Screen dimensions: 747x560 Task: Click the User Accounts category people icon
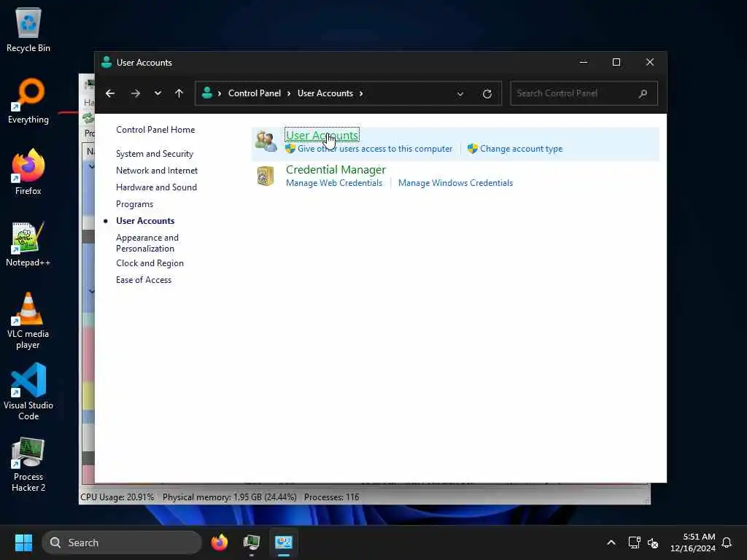(x=266, y=141)
